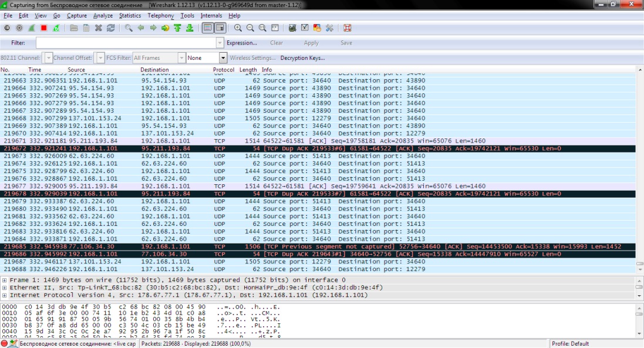Click into the display Filter input field
The width and height of the screenshot is (644, 348).
click(126, 43)
